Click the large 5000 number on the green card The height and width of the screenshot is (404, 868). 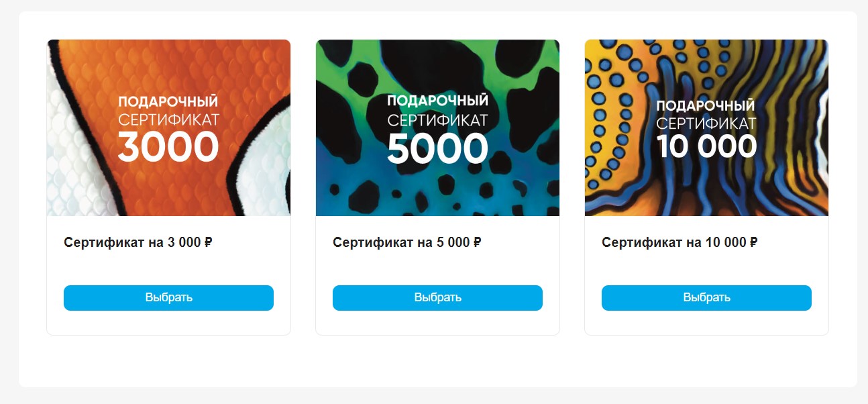pyautogui.click(x=437, y=148)
